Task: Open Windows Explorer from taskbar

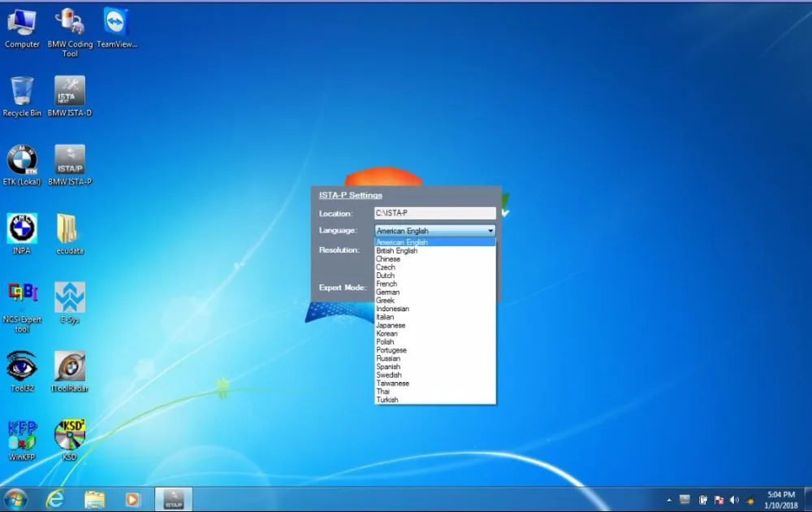Action: pyautogui.click(x=94, y=500)
